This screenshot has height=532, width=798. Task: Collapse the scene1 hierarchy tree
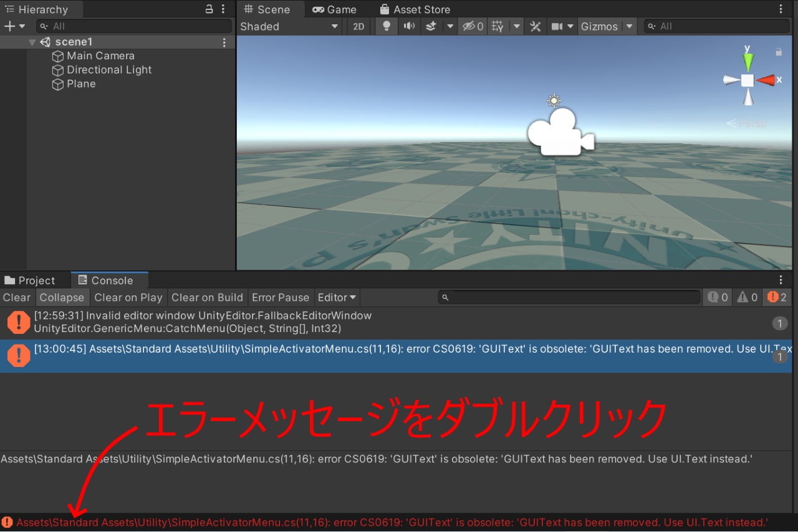click(32, 41)
